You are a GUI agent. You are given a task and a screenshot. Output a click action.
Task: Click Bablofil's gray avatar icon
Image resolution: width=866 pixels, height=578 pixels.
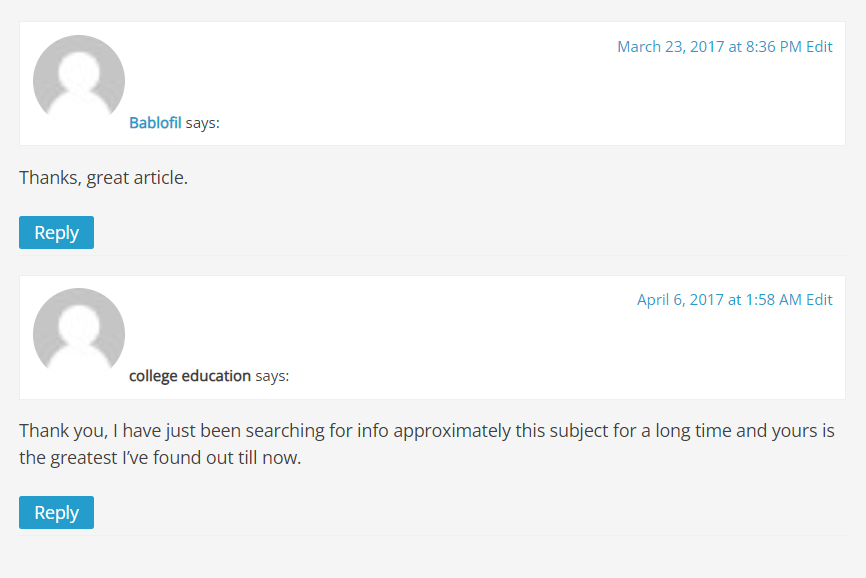click(79, 81)
